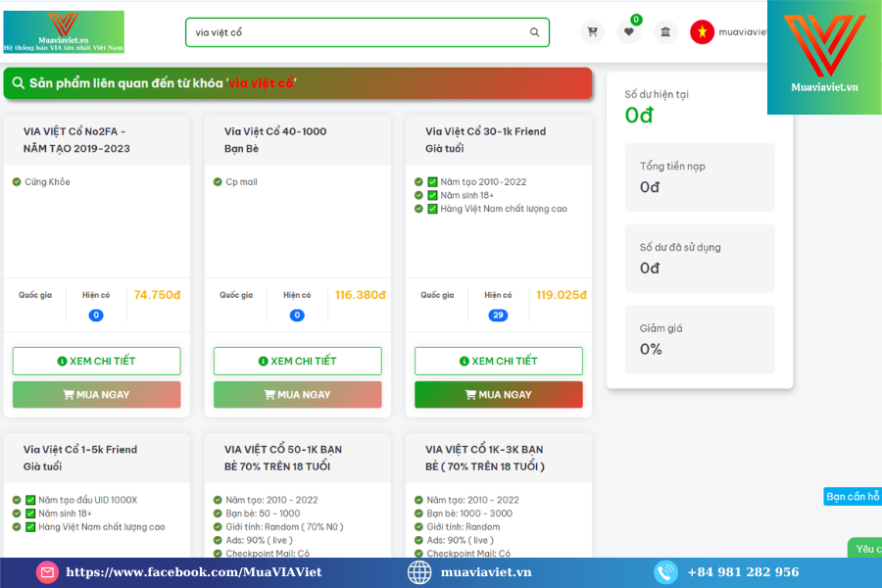This screenshot has width=882, height=588.
Task: Click 'Quốc gia' label on No2FA card
Action: tap(35, 295)
